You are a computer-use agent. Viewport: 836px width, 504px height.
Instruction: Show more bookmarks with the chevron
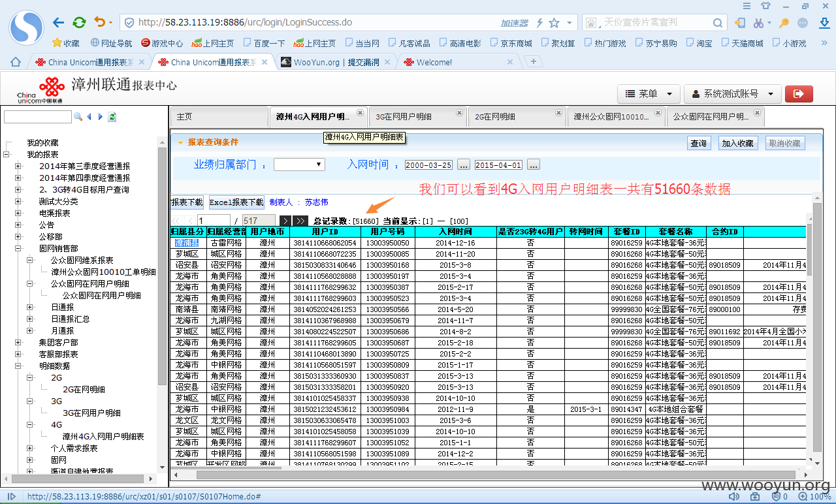(x=825, y=43)
